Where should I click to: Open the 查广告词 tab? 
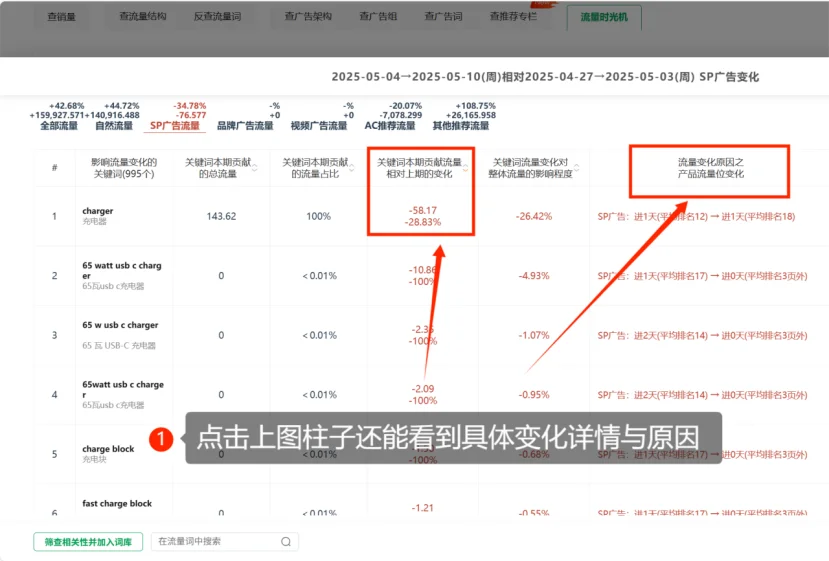(x=443, y=16)
